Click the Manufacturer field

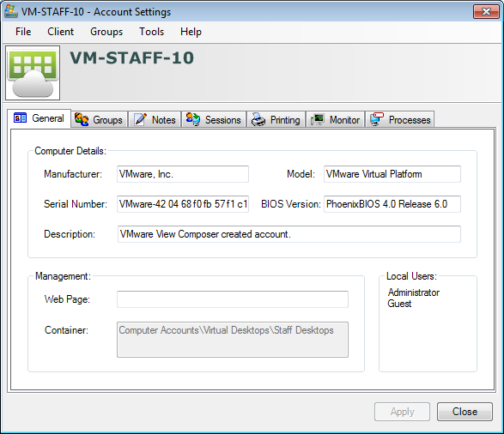pos(183,174)
